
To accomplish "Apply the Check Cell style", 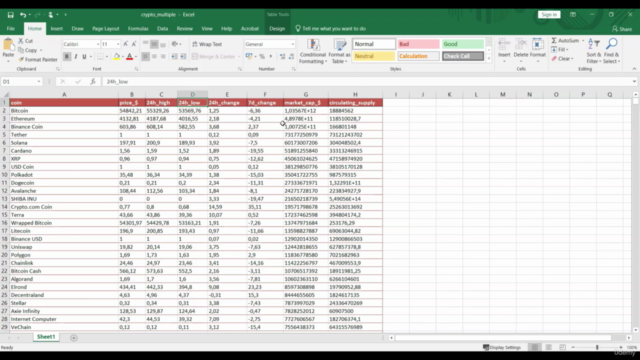I will point(462,56).
